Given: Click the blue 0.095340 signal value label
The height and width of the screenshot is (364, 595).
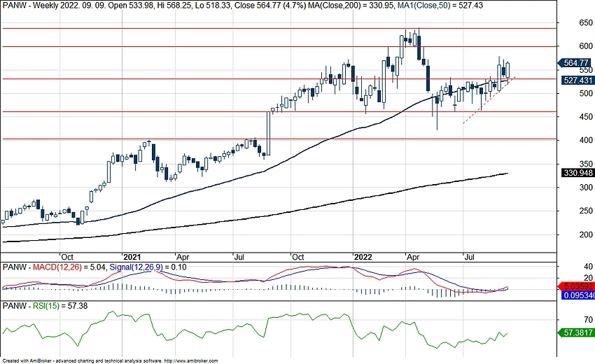Looking at the screenshot, I should 578,295.
